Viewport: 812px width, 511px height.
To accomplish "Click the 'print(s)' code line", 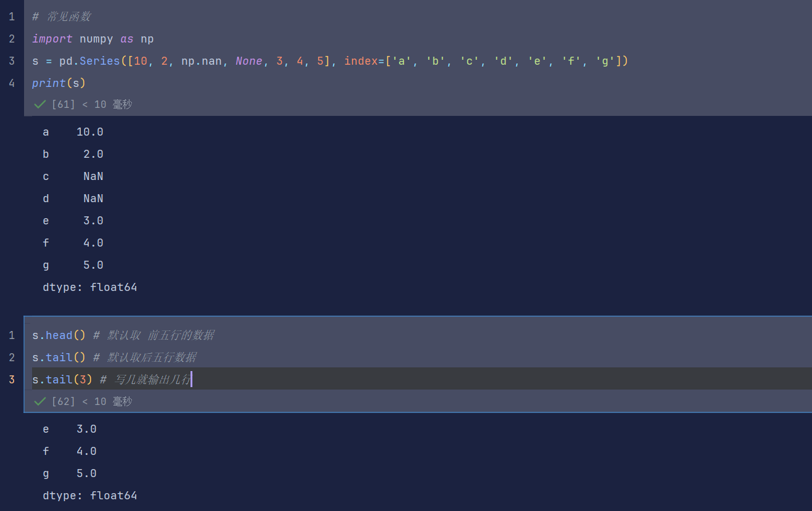I will (x=59, y=83).
